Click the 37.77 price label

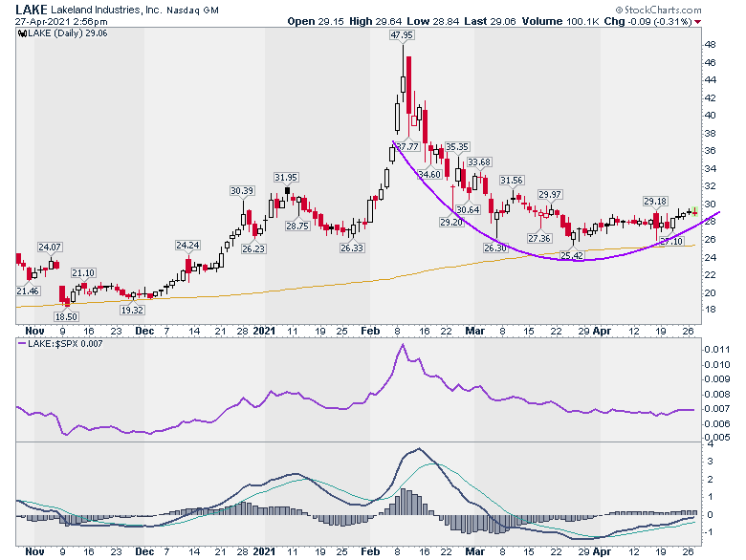[x=407, y=146]
